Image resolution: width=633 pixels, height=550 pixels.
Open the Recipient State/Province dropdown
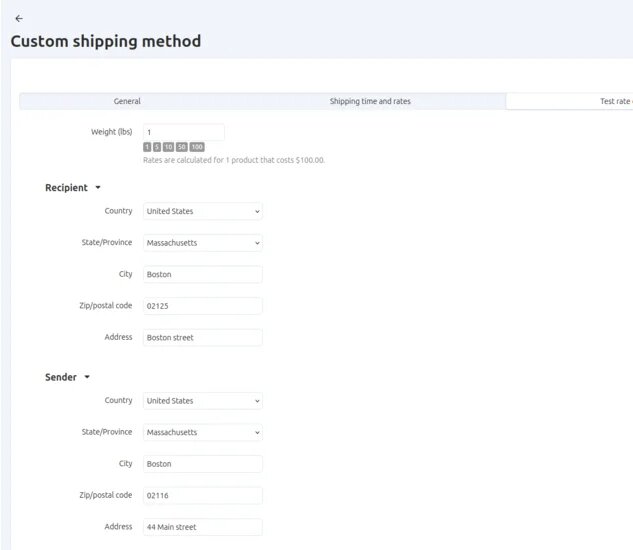203,243
